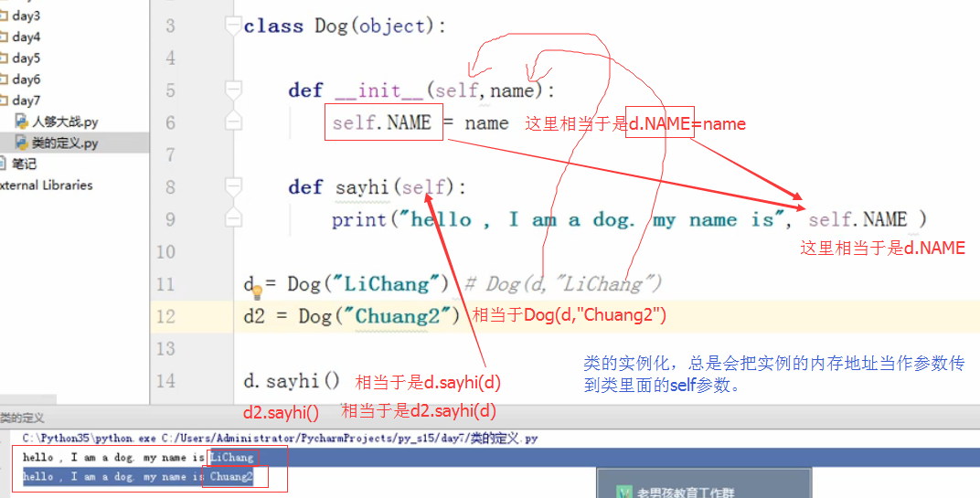
Task: Place cursor on 'class Dog(object):' text
Action: tap(345, 26)
